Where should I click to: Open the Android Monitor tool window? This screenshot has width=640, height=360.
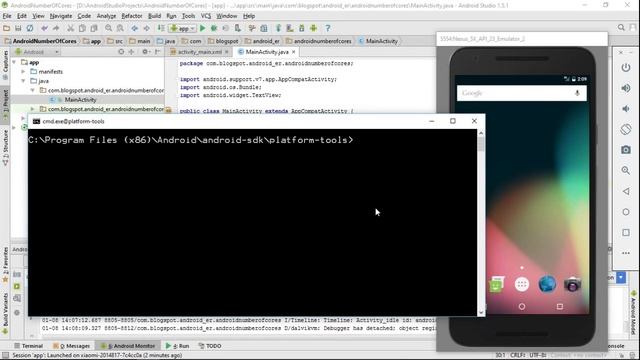pyautogui.click(x=128, y=346)
